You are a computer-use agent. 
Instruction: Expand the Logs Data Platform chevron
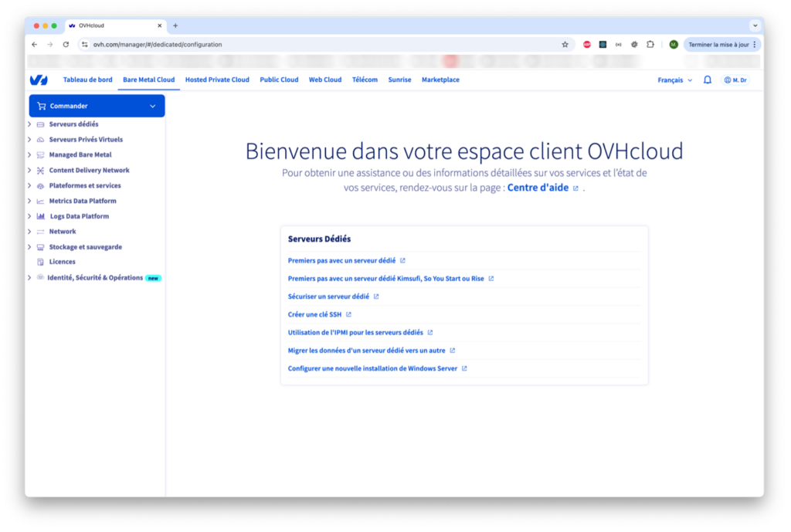29,216
